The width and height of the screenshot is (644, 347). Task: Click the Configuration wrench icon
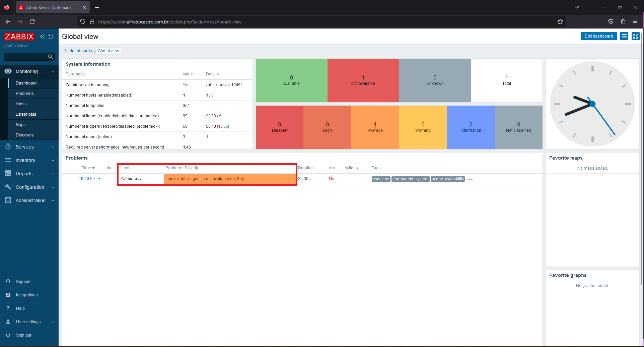(8, 187)
